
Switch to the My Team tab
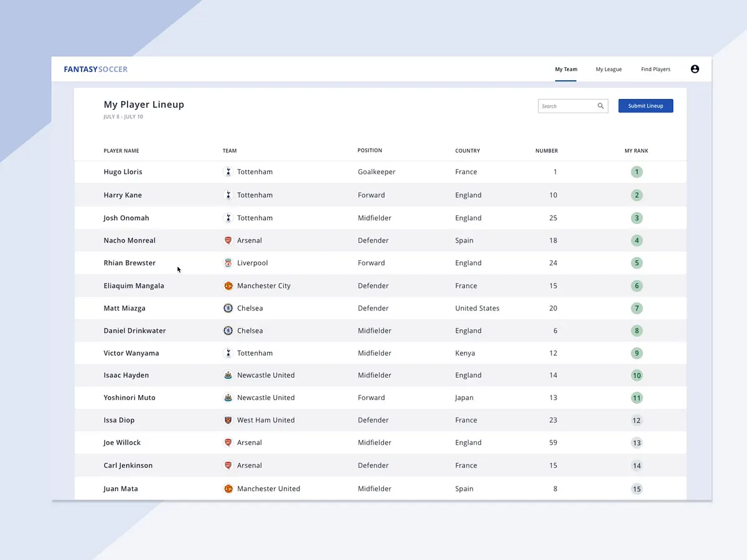565,69
